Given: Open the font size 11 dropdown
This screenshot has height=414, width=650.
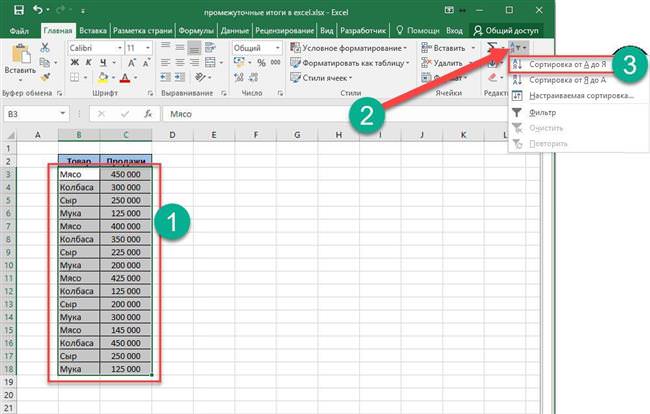Looking at the screenshot, I should click(x=148, y=48).
